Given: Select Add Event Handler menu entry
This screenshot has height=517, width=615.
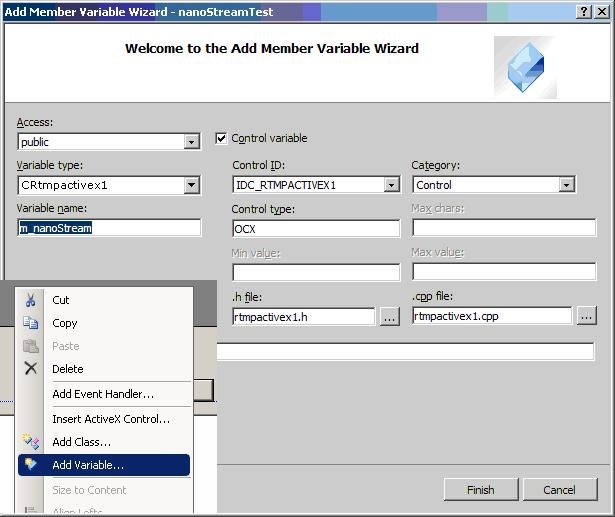Looking at the screenshot, I should (x=103, y=394).
